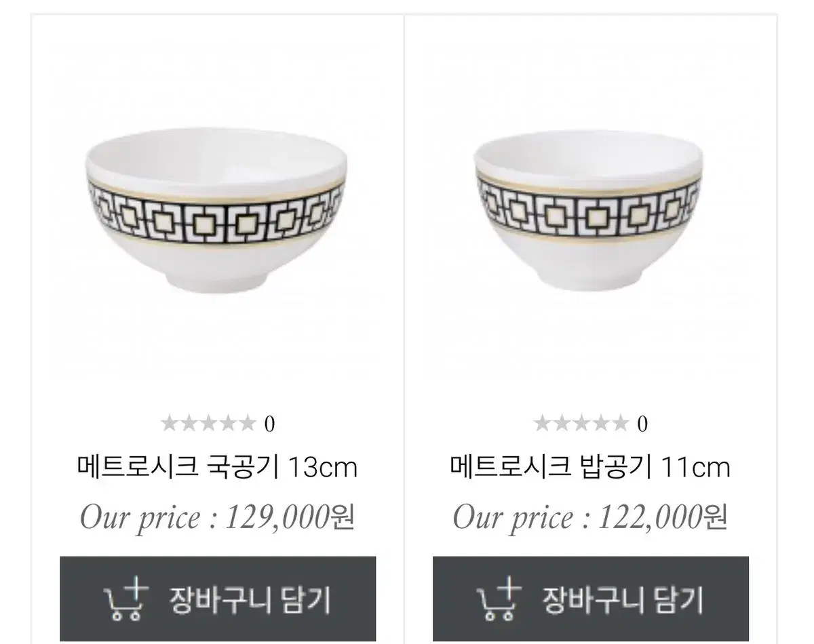The image size is (814, 644).
Task: Open 메트로시크 국공기 13cm product title
Action: 217,467
